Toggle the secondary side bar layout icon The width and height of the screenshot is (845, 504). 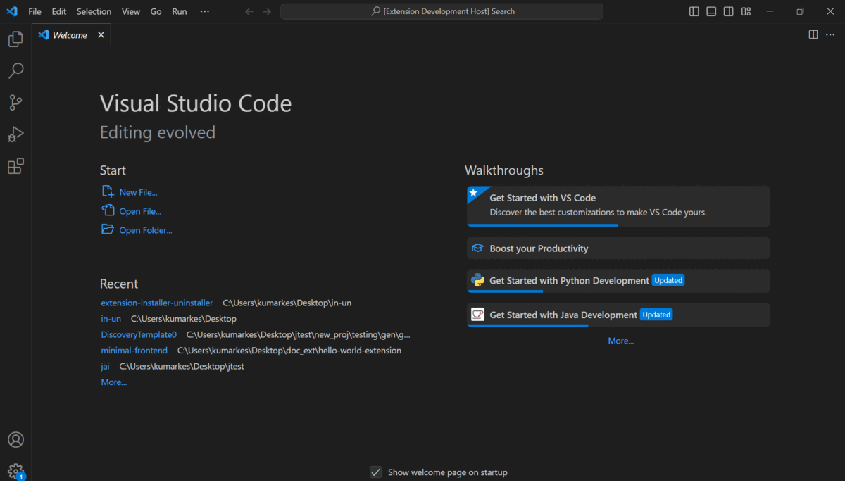pyautogui.click(x=729, y=11)
